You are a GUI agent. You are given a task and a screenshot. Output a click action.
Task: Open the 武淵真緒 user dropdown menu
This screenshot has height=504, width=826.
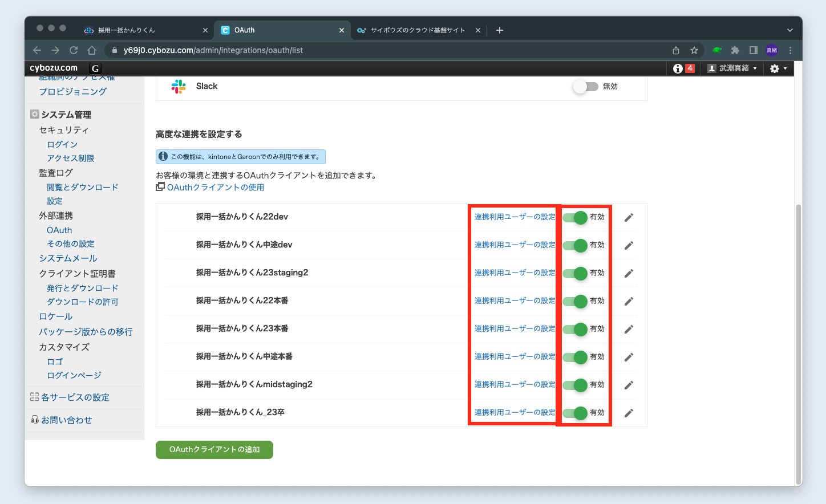tap(732, 68)
